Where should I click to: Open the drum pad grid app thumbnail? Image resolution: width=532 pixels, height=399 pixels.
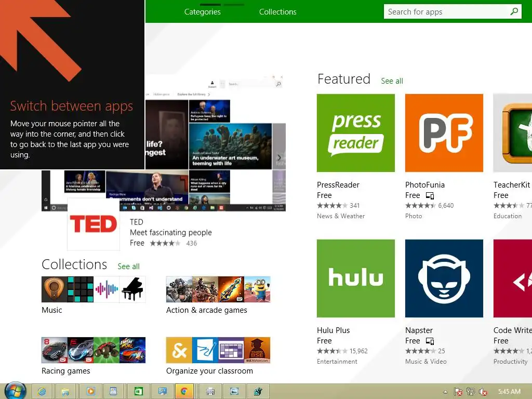[81, 289]
